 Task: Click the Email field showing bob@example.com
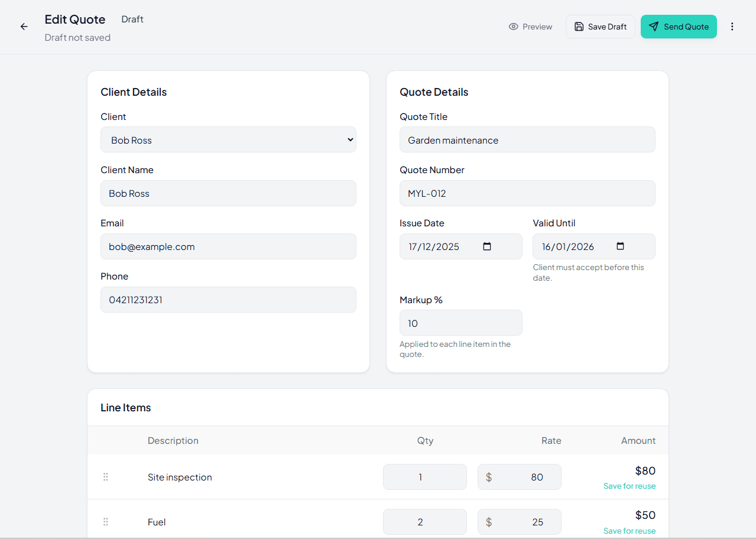[228, 246]
